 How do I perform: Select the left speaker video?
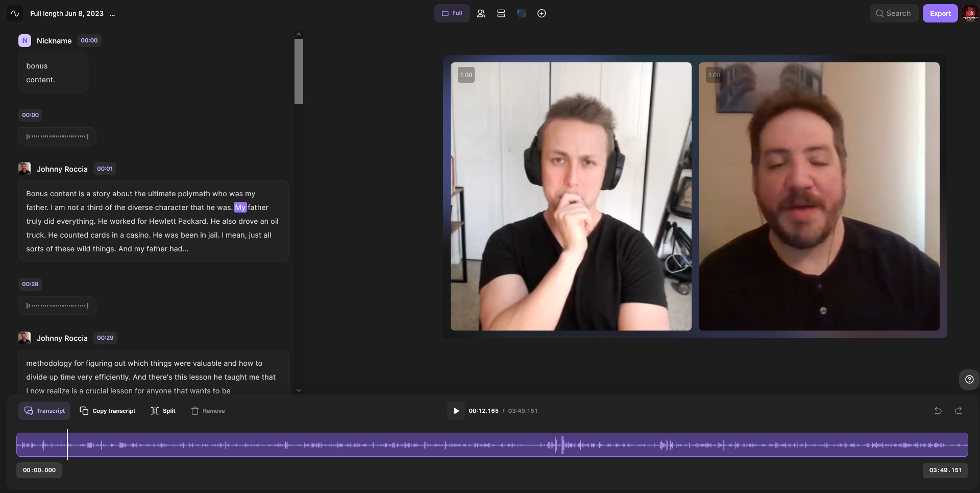[x=571, y=196]
